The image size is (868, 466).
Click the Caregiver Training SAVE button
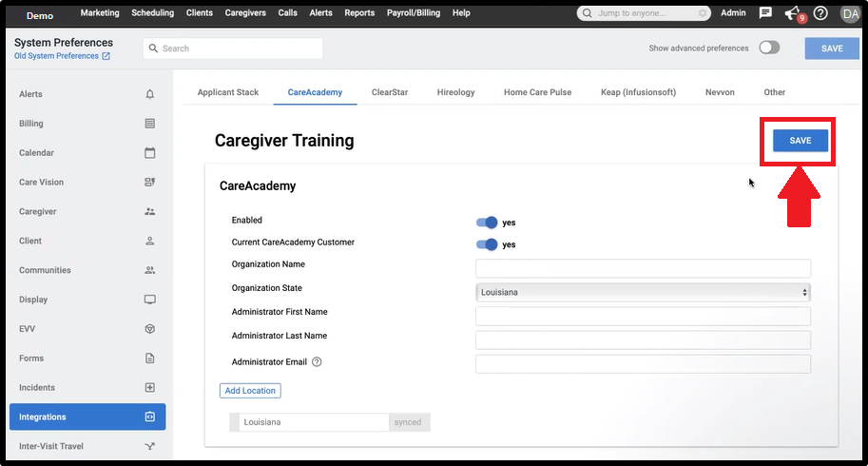point(800,141)
